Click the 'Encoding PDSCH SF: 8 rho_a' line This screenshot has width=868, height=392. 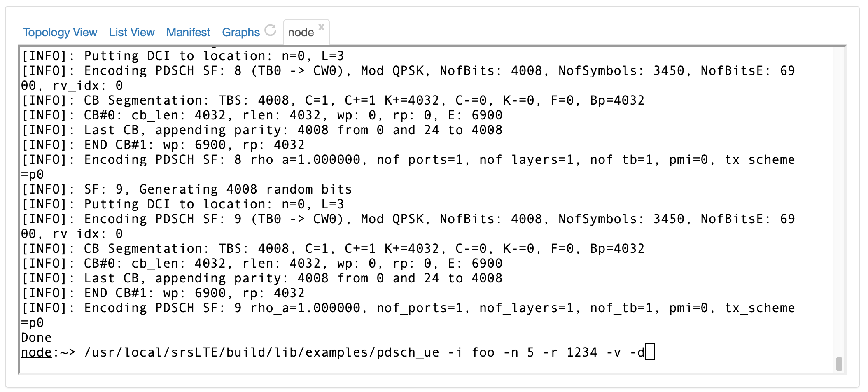(408, 160)
